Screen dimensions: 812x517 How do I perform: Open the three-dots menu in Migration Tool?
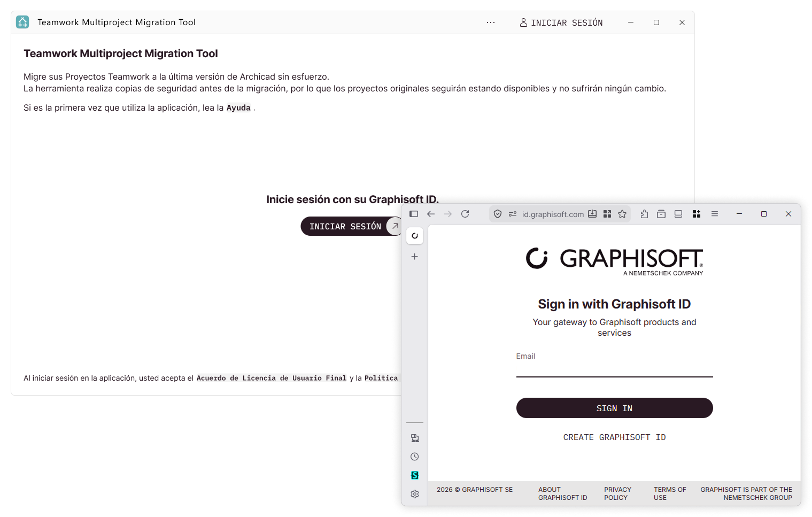pyautogui.click(x=491, y=22)
